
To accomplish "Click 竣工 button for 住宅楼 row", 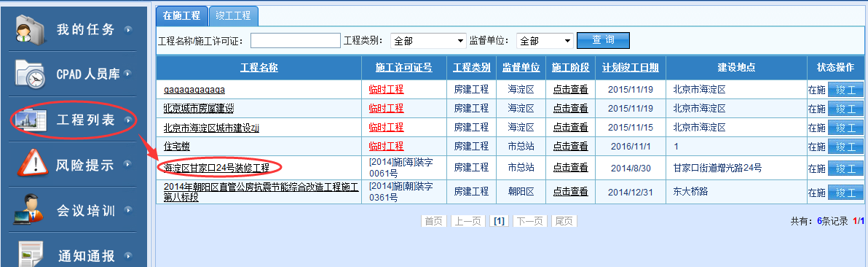I will (845, 147).
